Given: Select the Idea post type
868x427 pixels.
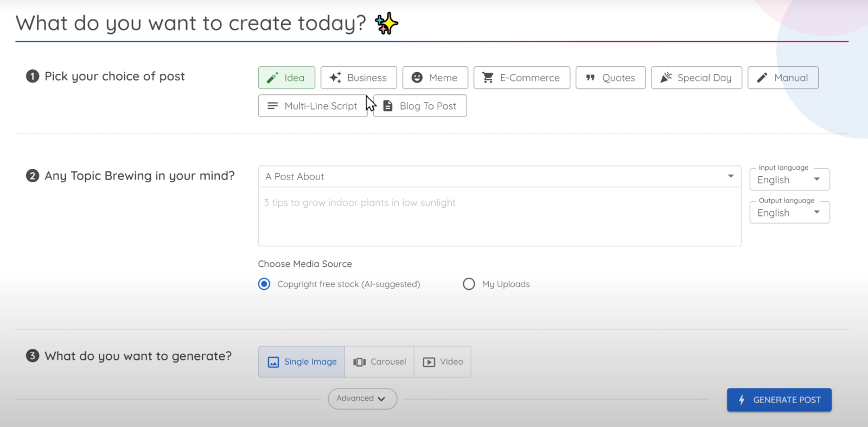Looking at the screenshot, I should pos(286,78).
